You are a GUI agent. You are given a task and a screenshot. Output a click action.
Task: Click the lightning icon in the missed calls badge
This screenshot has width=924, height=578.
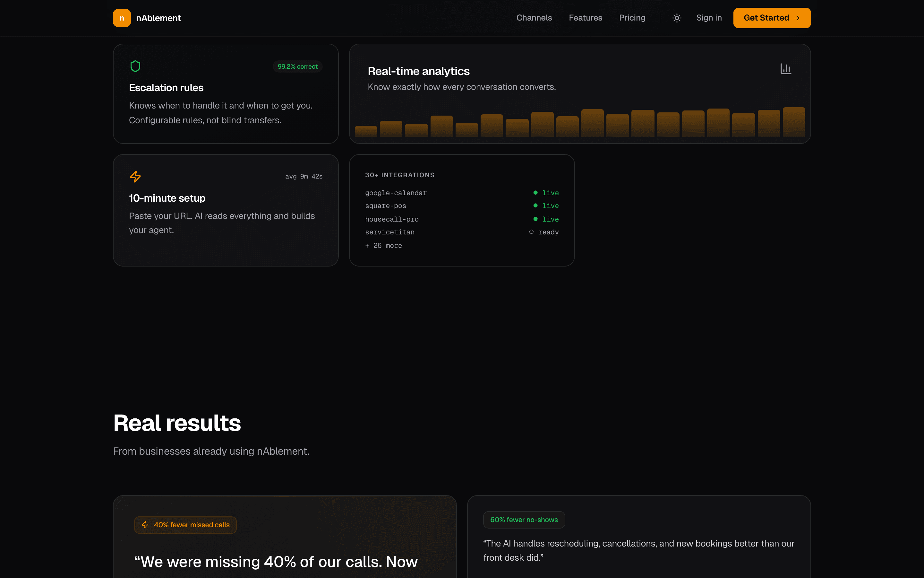tap(145, 525)
